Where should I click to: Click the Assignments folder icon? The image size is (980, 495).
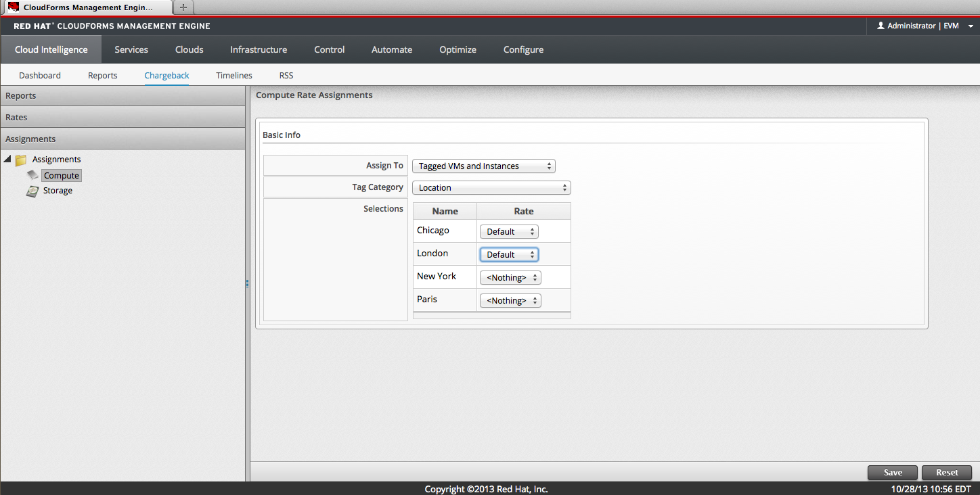click(x=21, y=160)
